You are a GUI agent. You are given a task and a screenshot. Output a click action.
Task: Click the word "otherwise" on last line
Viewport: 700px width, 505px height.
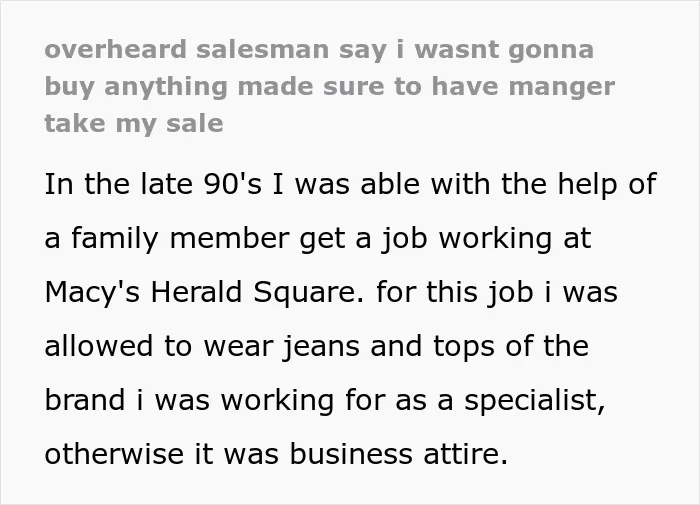(x=114, y=454)
